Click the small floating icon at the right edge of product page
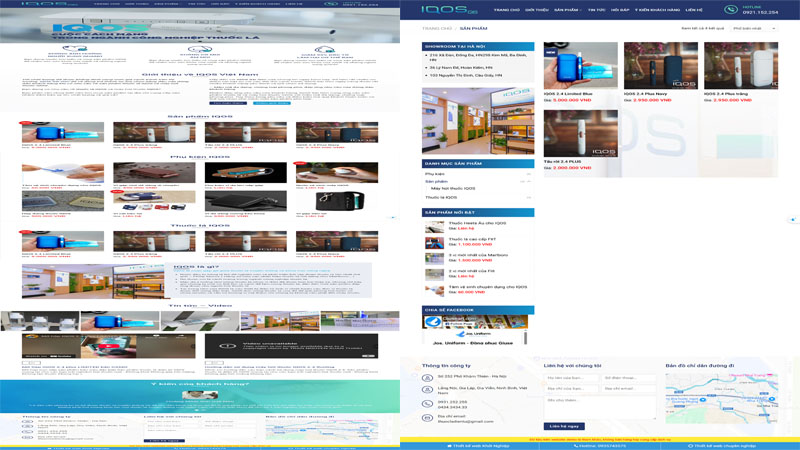This screenshot has width=800, height=450. pos(793,219)
